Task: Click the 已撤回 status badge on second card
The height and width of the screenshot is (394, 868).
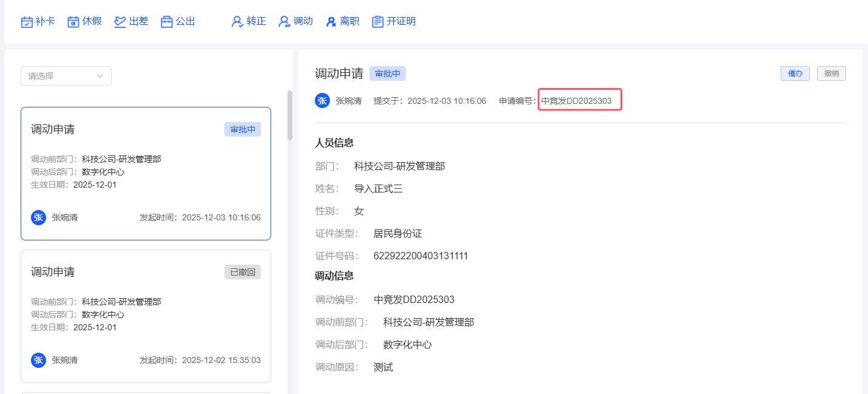Action: 242,272
